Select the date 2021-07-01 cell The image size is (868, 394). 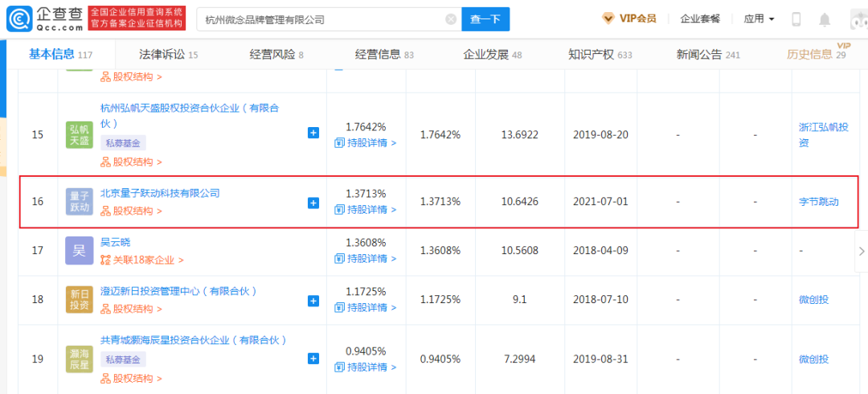[600, 202]
